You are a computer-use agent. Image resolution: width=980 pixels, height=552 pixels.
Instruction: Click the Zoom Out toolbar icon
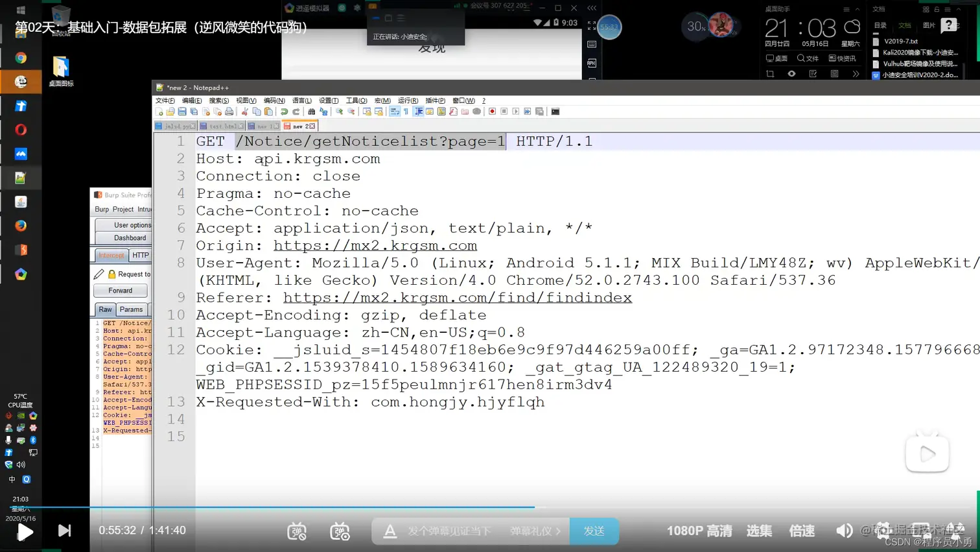pyautogui.click(x=351, y=112)
